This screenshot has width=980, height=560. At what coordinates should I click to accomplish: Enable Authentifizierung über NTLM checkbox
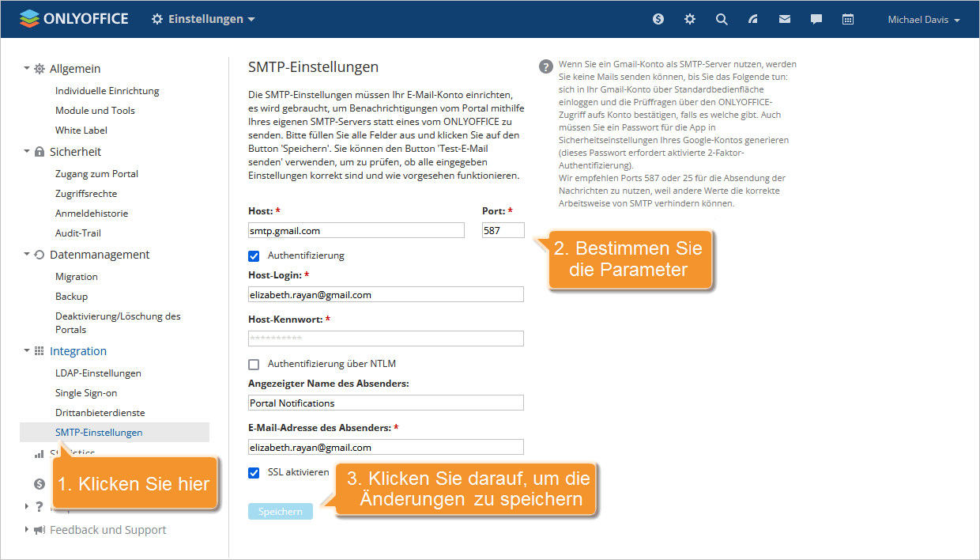coord(254,365)
